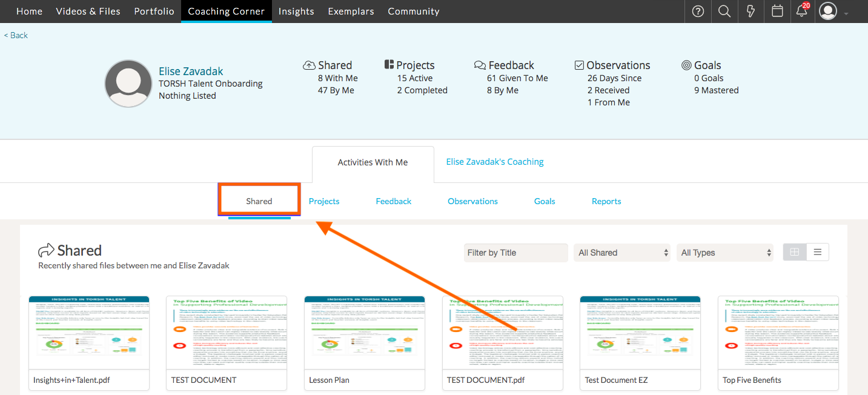The image size is (868, 395).
Task: Expand the All Shared dropdown
Action: coord(622,253)
